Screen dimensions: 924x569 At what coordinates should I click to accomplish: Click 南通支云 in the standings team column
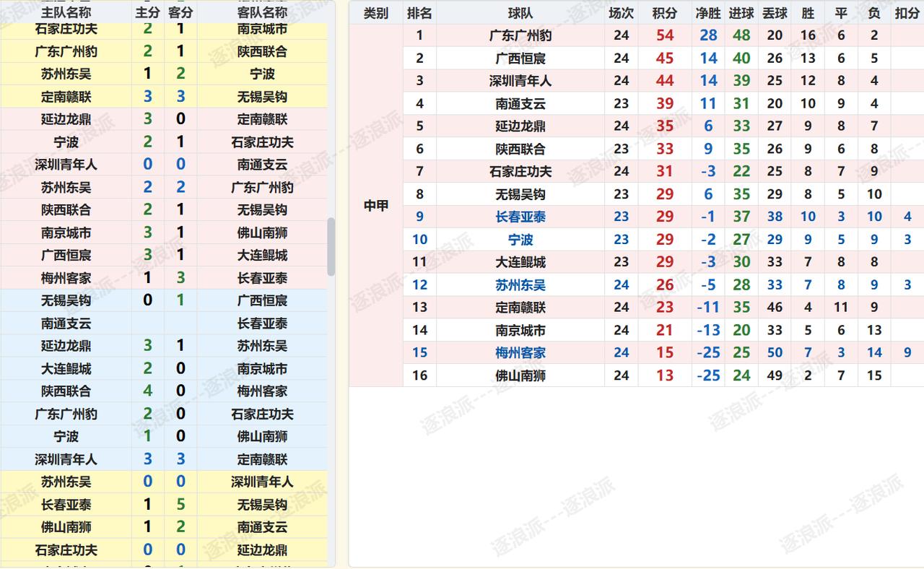[520, 104]
